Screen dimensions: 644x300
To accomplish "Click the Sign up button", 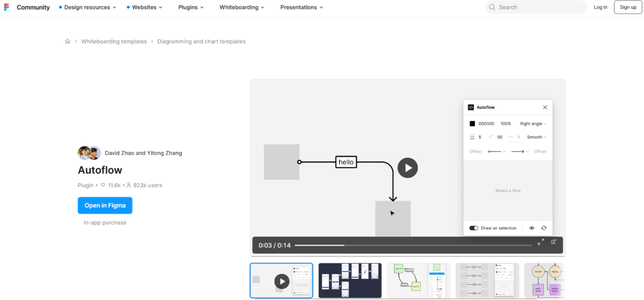I will click(627, 7).
